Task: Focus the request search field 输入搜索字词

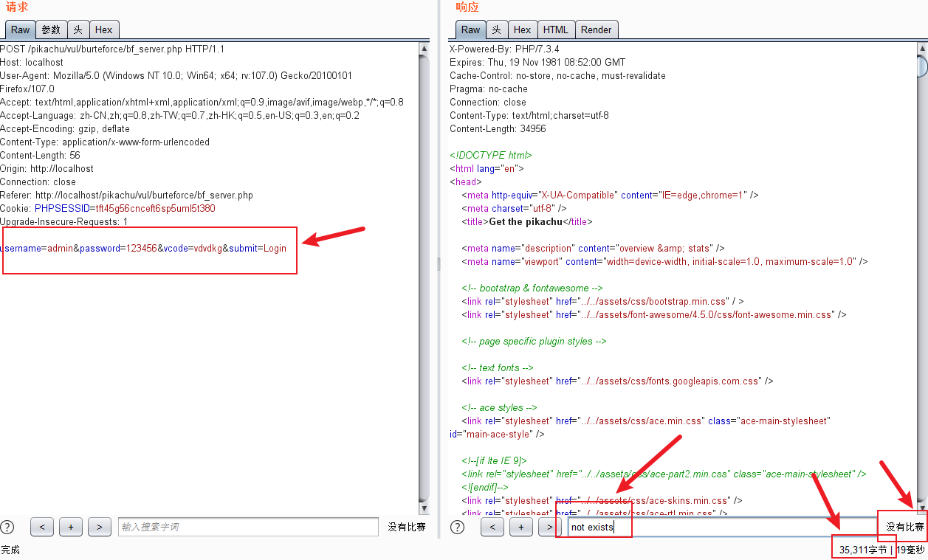Action: (x=248, y=527)
